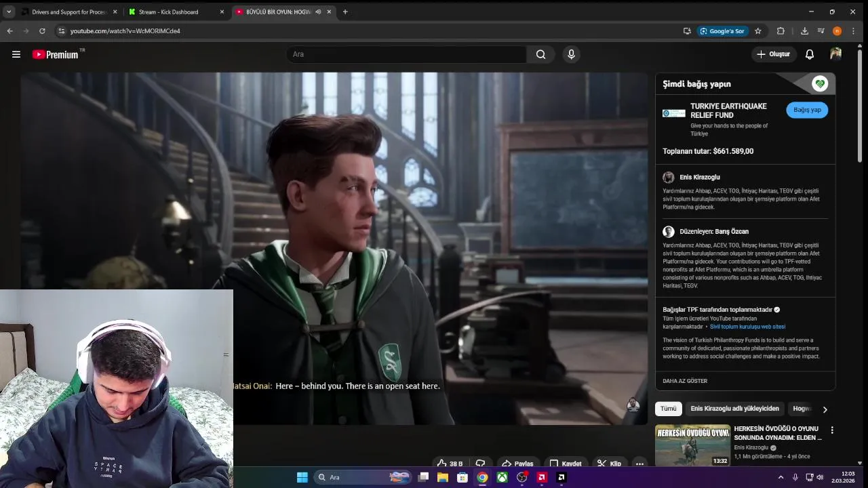Viewport: 868px width, 488px height.
Task: Open Chrome media controls icon
Action: coord(821,31)
